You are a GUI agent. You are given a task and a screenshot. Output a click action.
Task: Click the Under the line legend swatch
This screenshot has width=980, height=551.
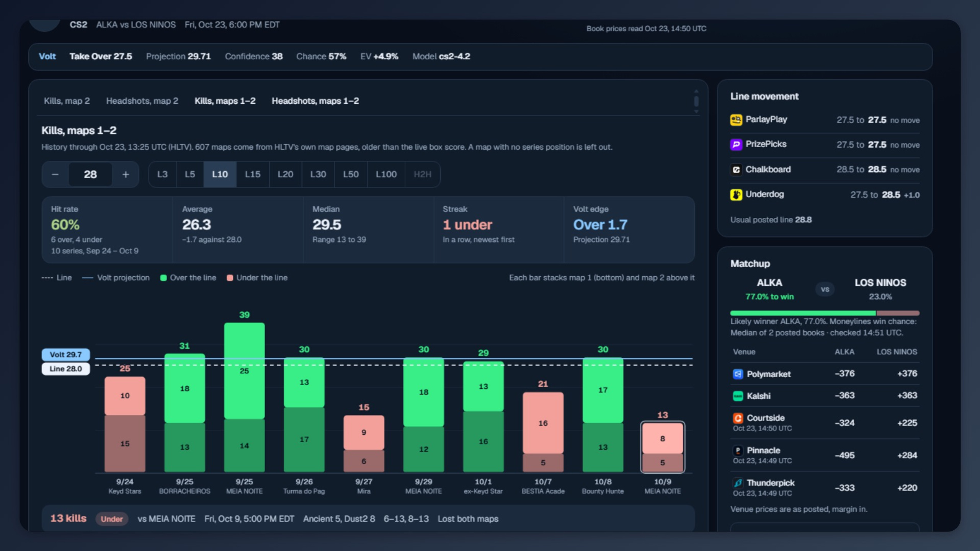click(230, 278)
